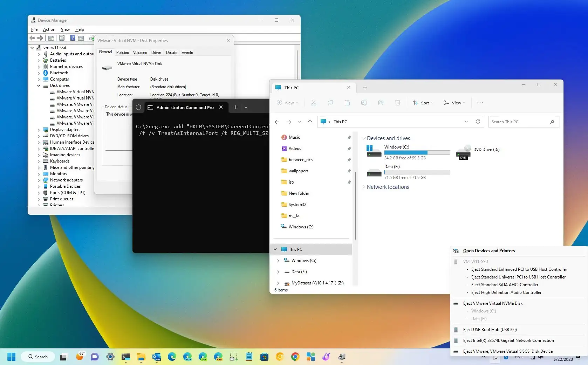Click the See more ellipsis in File Explorer
Screen dimensions: 588x365
(480, 103)
